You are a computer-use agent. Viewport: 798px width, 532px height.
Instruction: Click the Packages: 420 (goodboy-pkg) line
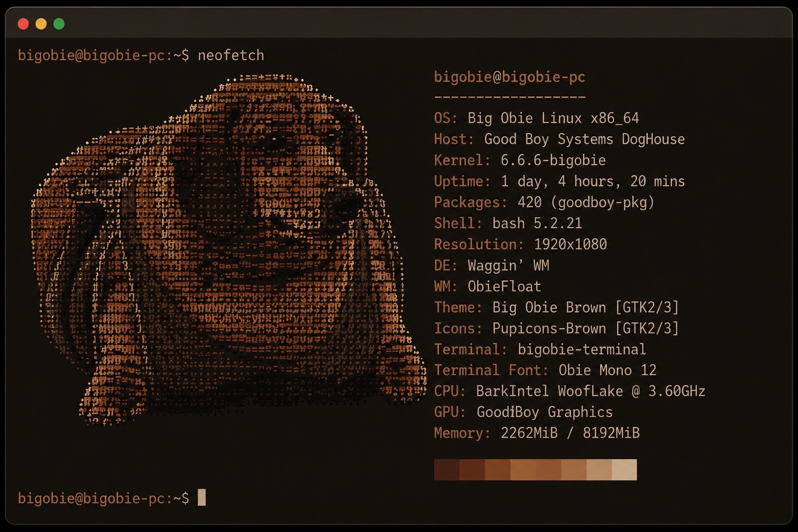[x=544, y=202]
